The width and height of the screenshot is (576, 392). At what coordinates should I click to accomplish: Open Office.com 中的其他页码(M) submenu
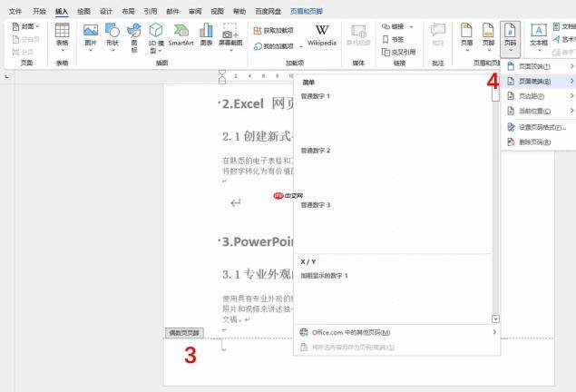[x=397, y=332]
